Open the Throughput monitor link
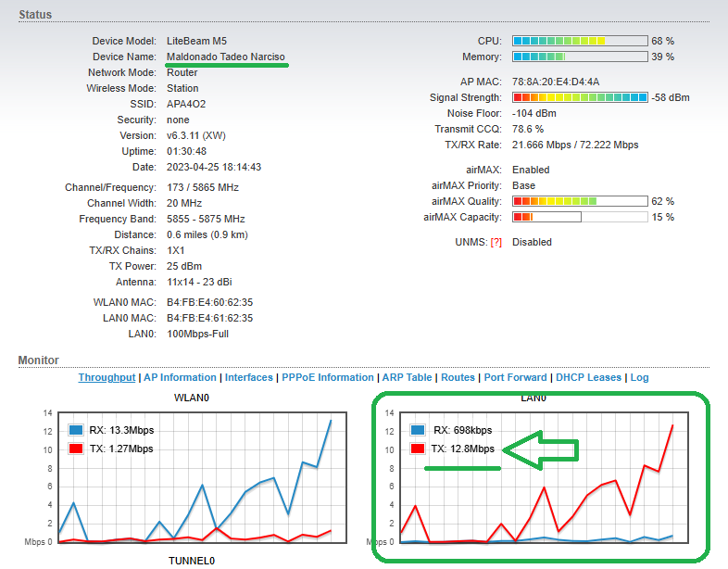 coord(107,377)
